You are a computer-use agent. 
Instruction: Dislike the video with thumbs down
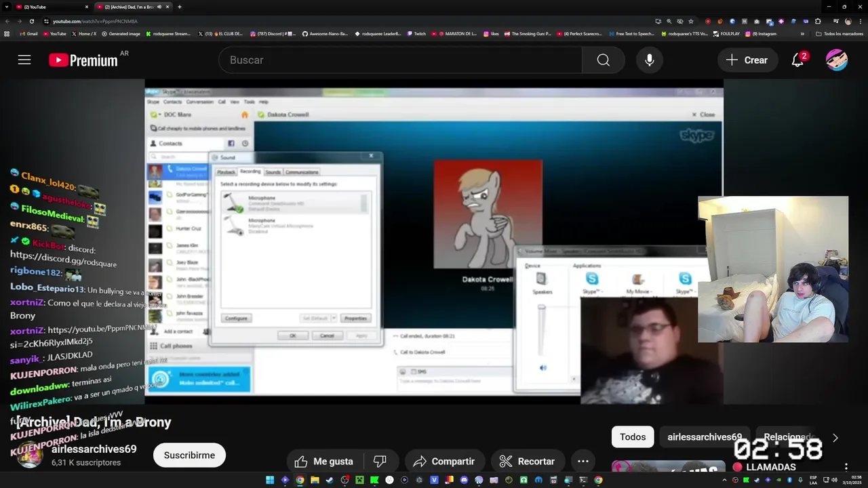pyautogui.click(x=380, y=462)
